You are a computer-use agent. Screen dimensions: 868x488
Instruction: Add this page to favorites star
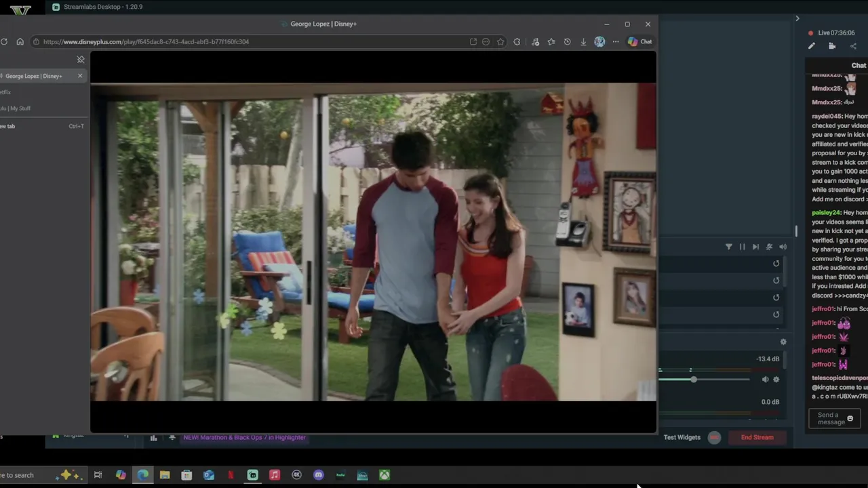click(x=500, y=41)
